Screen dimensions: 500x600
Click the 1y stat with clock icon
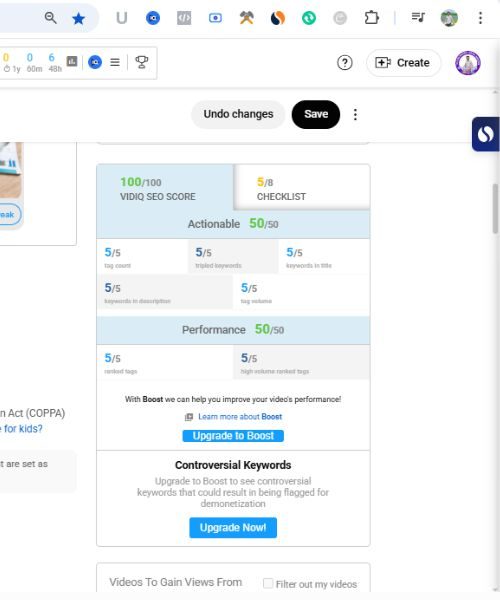(11, 63)
